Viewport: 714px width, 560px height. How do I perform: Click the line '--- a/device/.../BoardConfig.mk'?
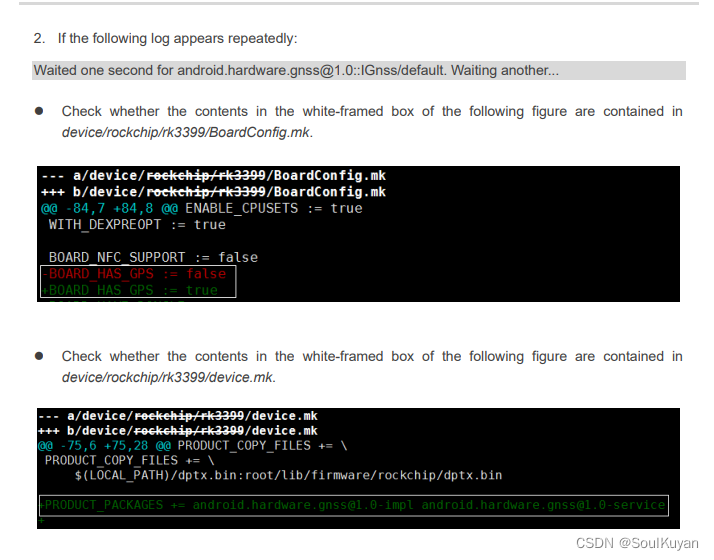pos(214,176)
